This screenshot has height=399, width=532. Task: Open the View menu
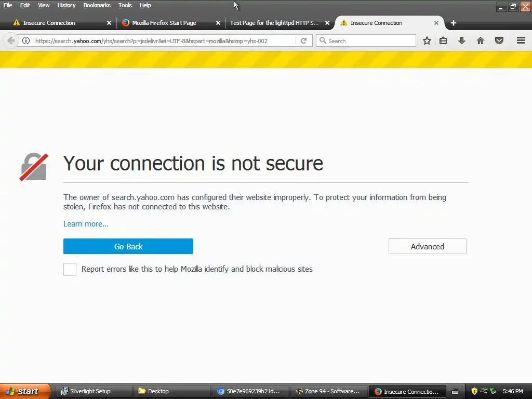click(44, 5)
